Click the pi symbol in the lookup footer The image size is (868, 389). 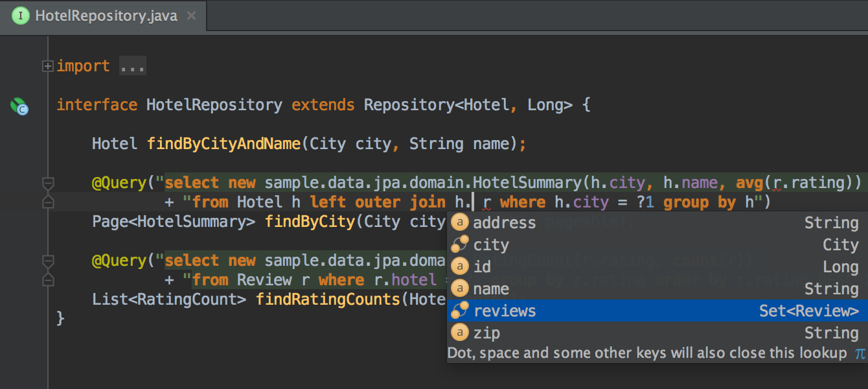[860, 354]
